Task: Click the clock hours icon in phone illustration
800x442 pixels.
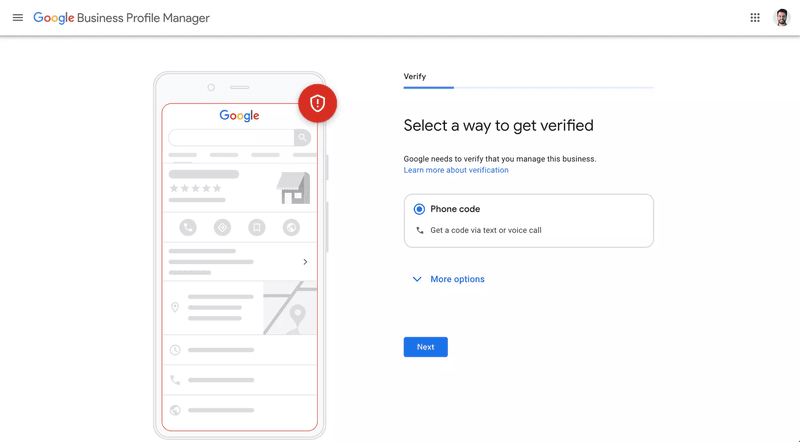Action: pos(175,350)
